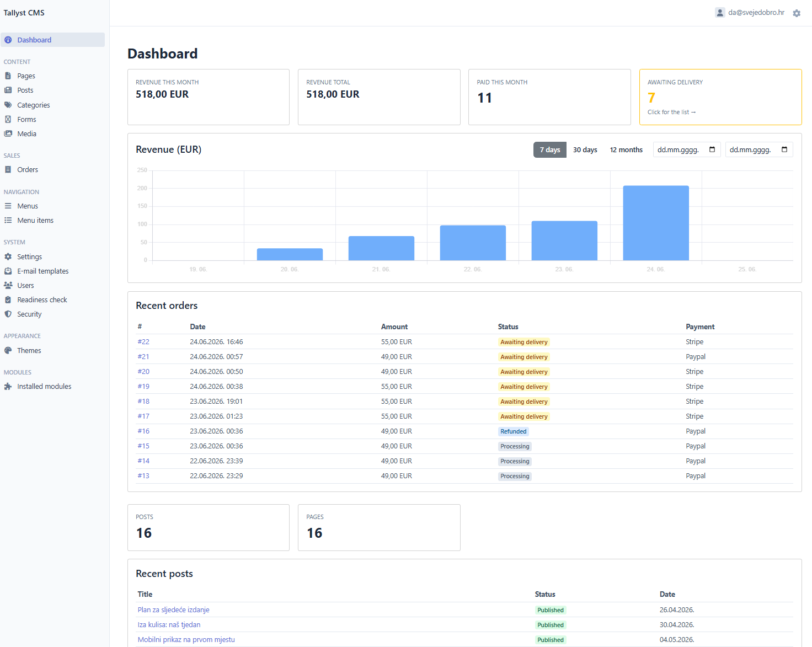
Task: Click the Amount column header in Recent orders
Action: (x=394, y=327)
